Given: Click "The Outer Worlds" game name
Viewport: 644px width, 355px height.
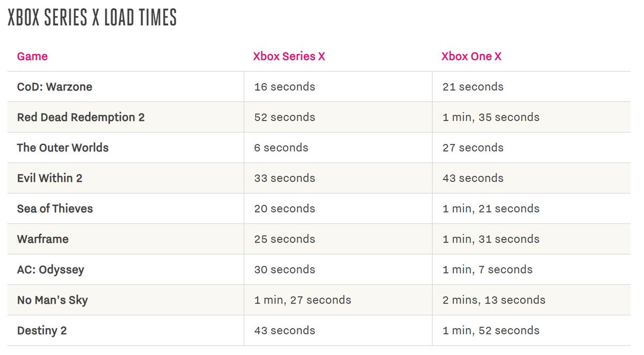Looking at the screenshot, I should 63,148.
